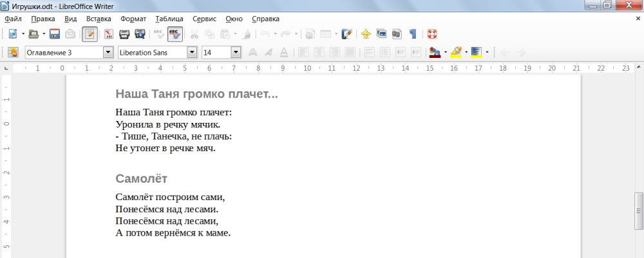Click the vertical scrollbar thumb
The width and height of the screenshot is (644, 258).
(x=639, y=211)
